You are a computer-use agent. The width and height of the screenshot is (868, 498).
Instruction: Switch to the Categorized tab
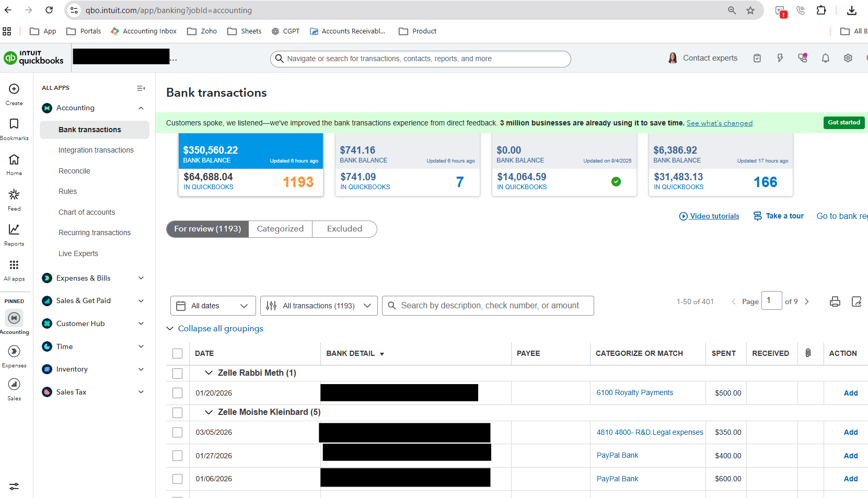280,229
